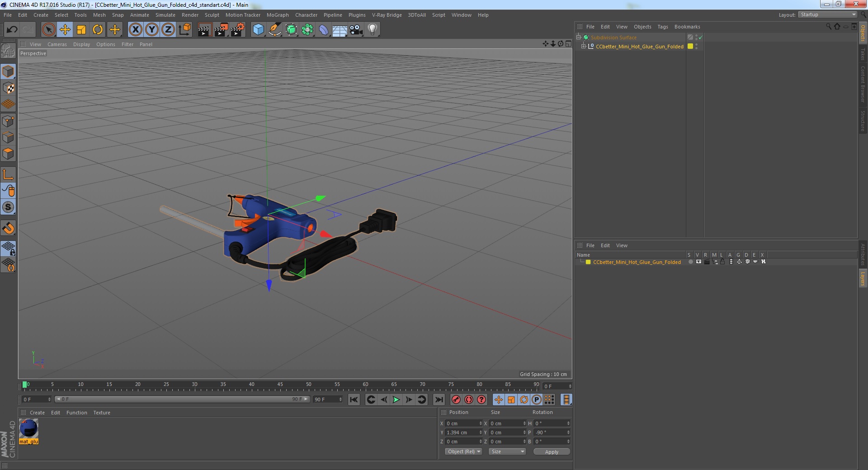Select the Live Selection tool
The image size is (868, 470).
coord(48,30)
